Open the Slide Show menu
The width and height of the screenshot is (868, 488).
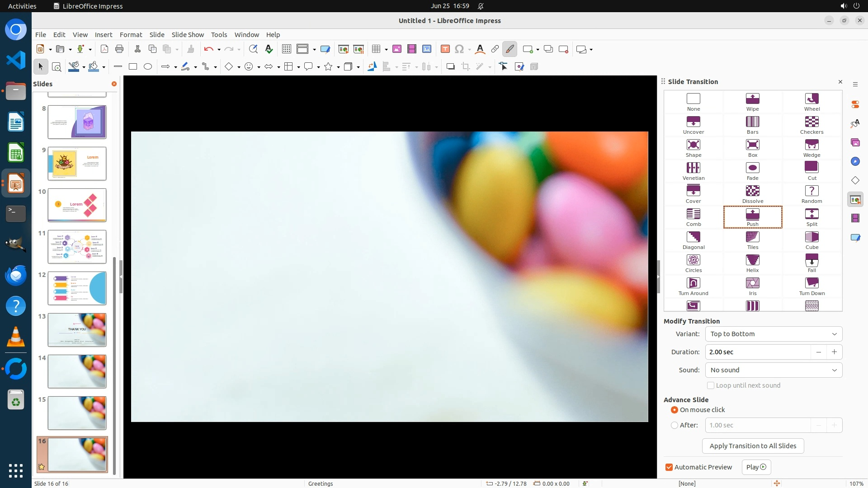point(188,35)
